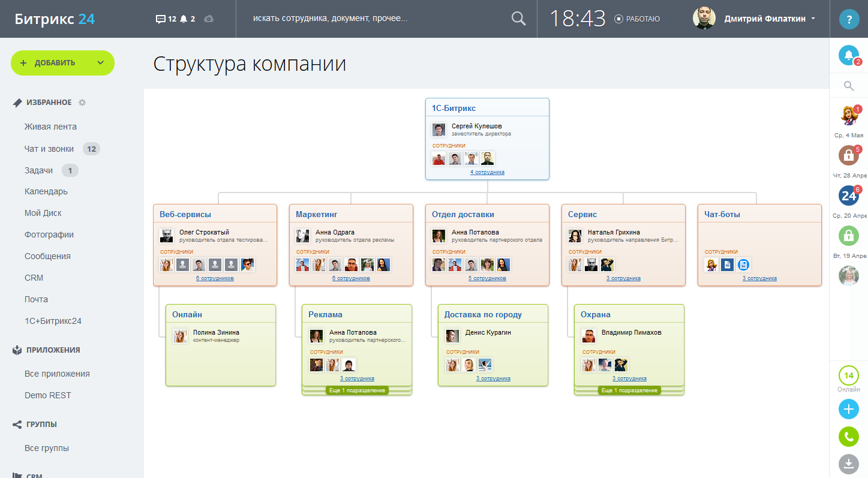Go to Календарь in left menu
This screenshot has width=868, height=478.
(46, 192)
